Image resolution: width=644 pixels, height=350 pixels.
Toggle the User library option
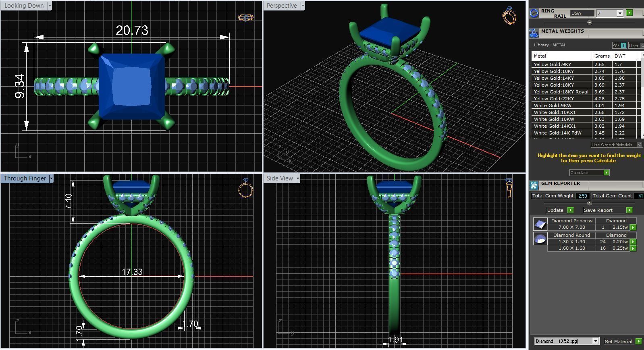(x=636, y=46)
